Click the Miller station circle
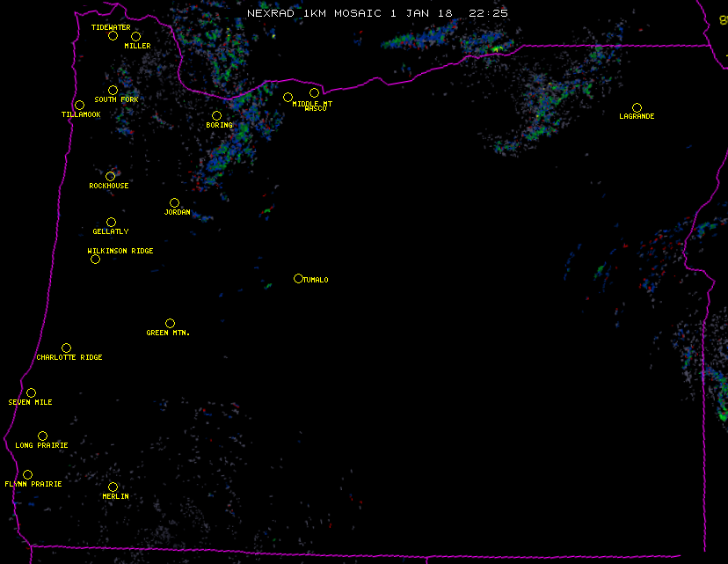 coord(135,36)
